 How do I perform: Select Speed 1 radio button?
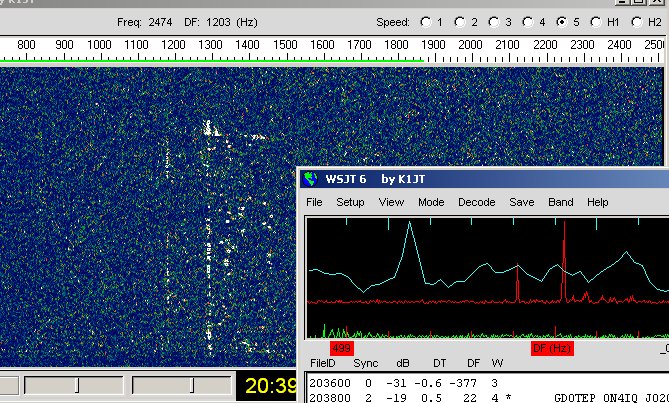[427, 21]
